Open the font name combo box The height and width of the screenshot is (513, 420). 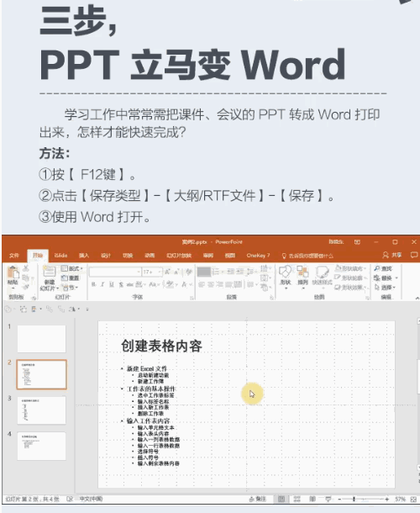tap(115, 272)
